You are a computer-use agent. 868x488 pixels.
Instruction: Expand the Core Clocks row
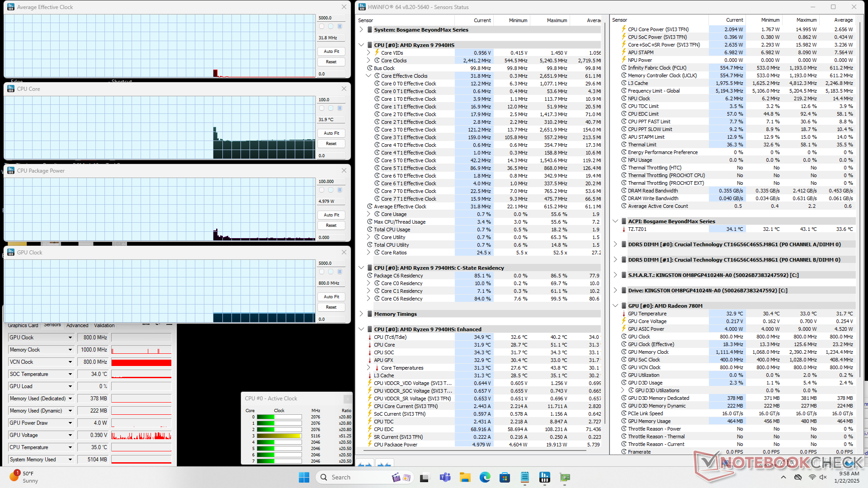tap(368, 61)
